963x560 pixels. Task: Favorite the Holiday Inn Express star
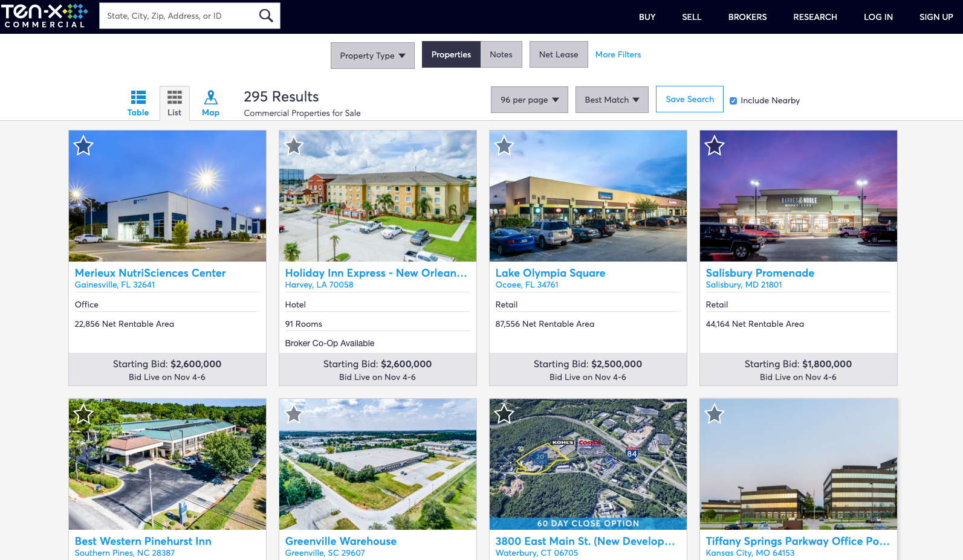[294, 146]
